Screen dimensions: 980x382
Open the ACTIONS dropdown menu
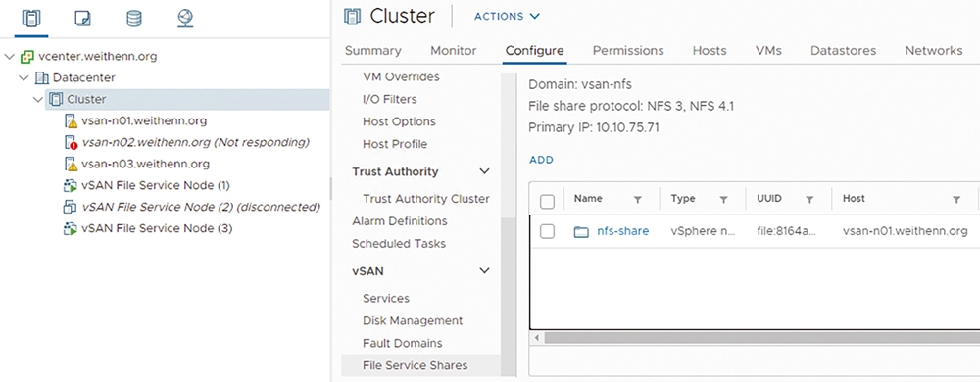point(507,17)
